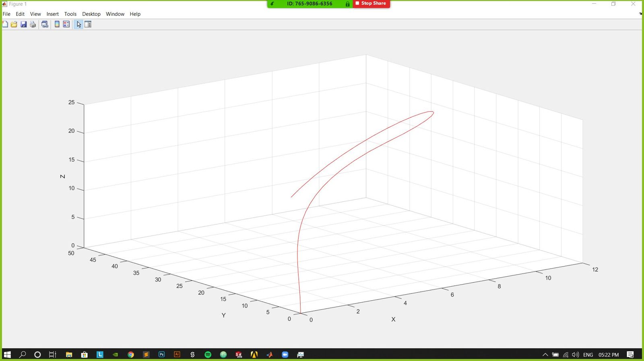Insert a legend from the toolbar
Screen dimensions: 644x361
click(66, 25)
